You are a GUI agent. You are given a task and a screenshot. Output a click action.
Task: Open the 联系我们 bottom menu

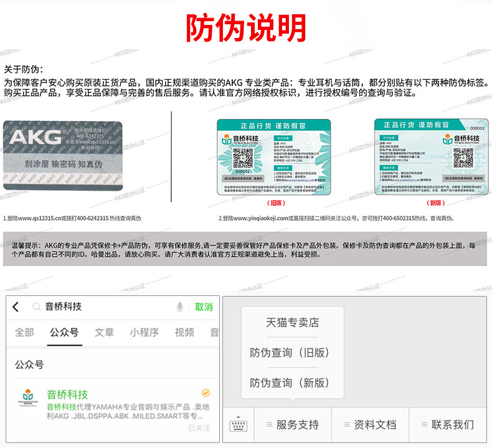(448, 425)
